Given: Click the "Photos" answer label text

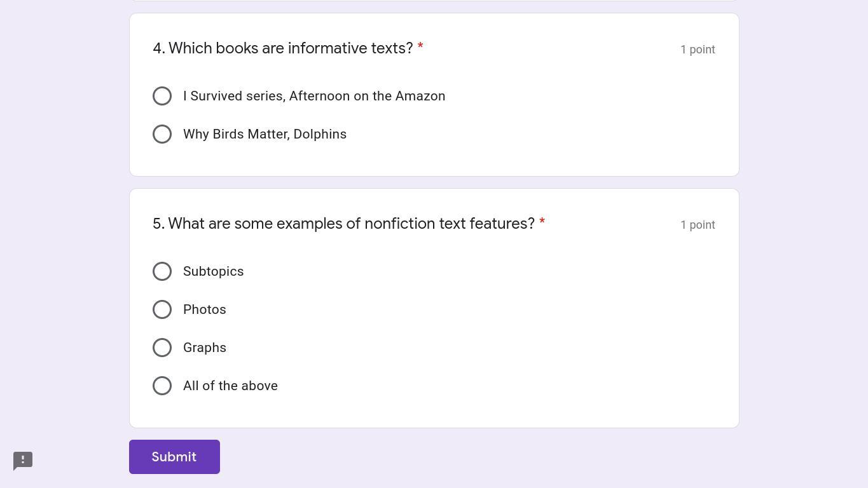Looking at the screenshot, I should pyautogui.click(x=204, y=309).
